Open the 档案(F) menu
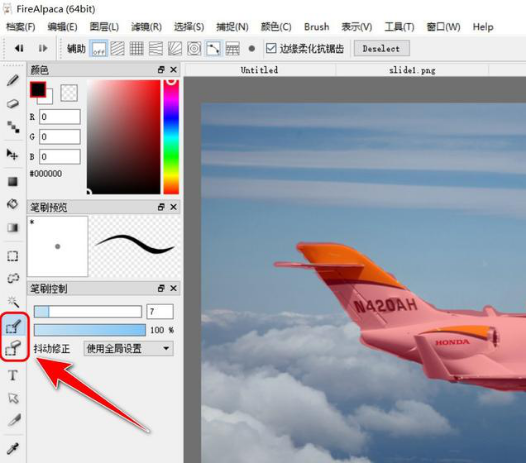526x463 pixels. coord(20,27)
